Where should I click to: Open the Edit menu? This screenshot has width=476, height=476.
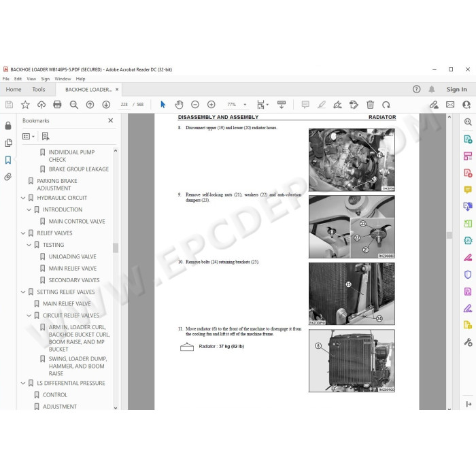(x=18, y=79)
